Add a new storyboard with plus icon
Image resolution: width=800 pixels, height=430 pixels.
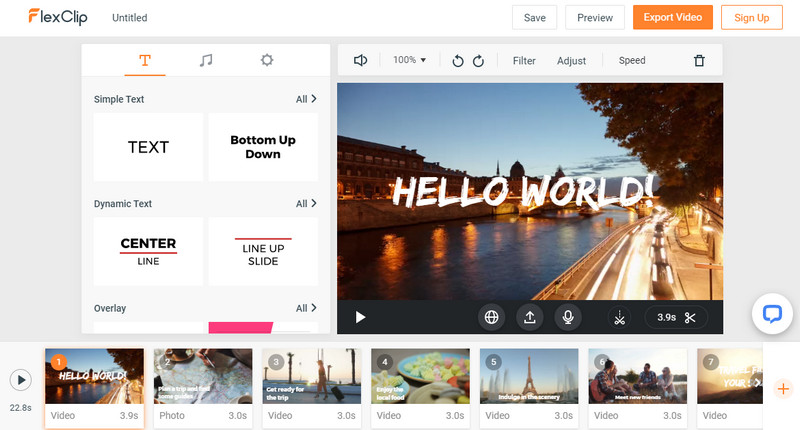point(783,389)
